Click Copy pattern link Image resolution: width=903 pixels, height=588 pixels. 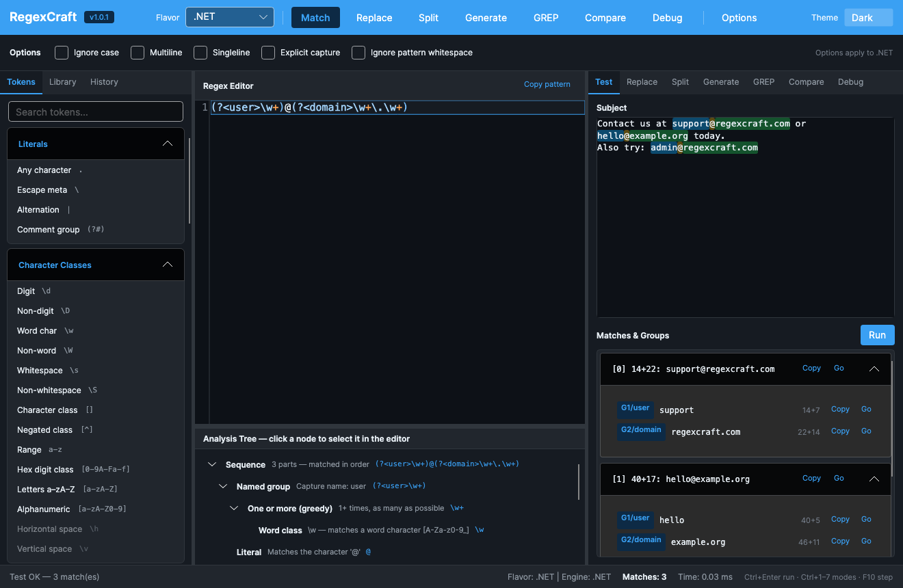(547, 84)
